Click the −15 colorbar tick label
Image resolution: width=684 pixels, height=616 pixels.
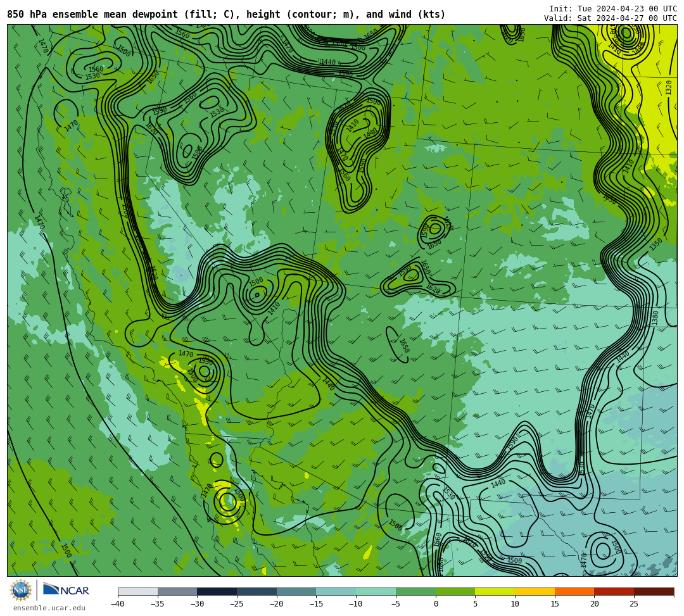click(x=316, y=604)
